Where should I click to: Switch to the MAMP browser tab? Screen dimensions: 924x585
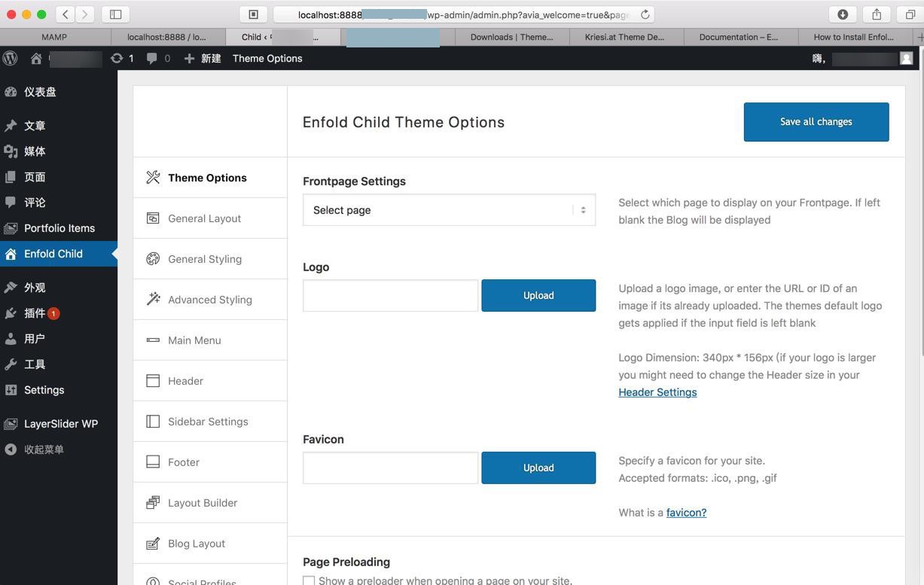pos(54,37)
